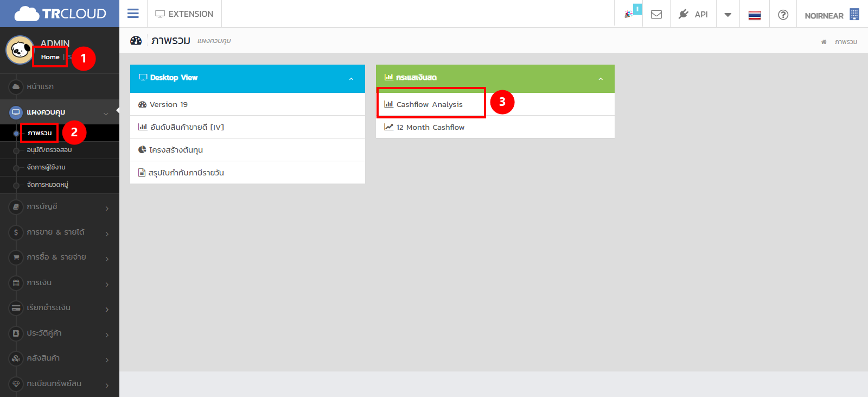Click the ภาพรวม page heading

tap(171, 41)
